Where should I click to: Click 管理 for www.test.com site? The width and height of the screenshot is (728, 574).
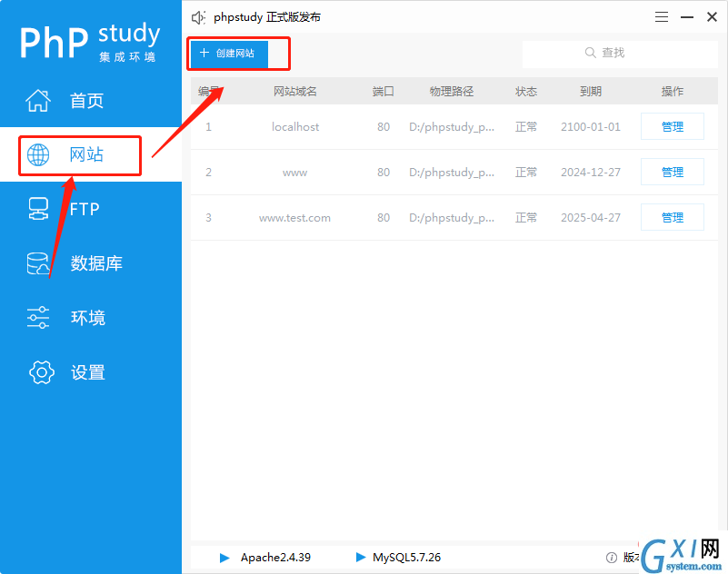tap(673, 217)
